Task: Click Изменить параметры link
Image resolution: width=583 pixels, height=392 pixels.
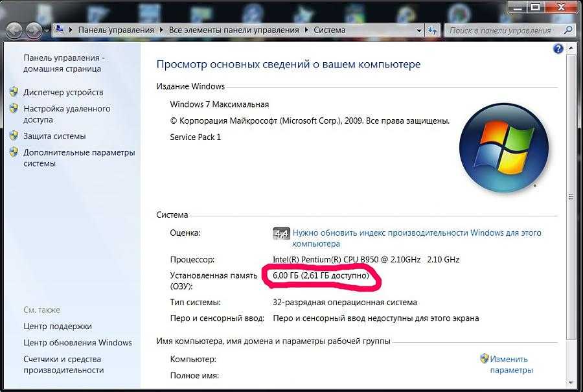Action: point(512,365)
